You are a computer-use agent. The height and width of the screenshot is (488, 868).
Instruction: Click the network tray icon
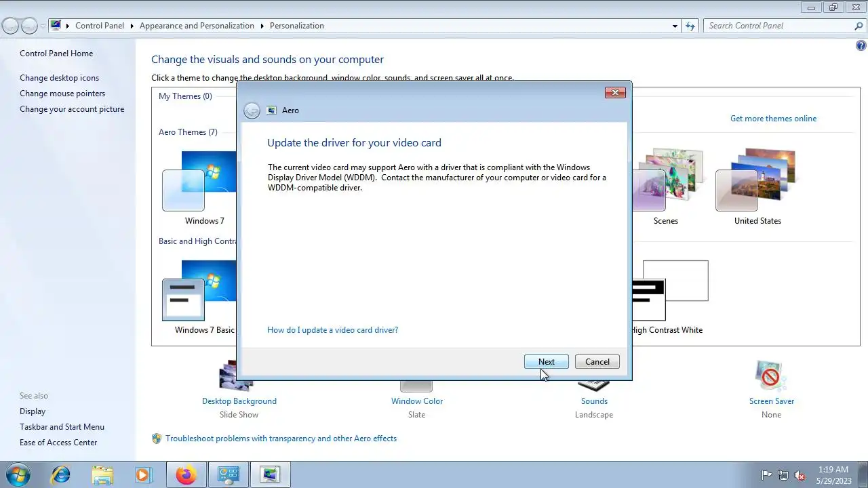pos(783,475)
